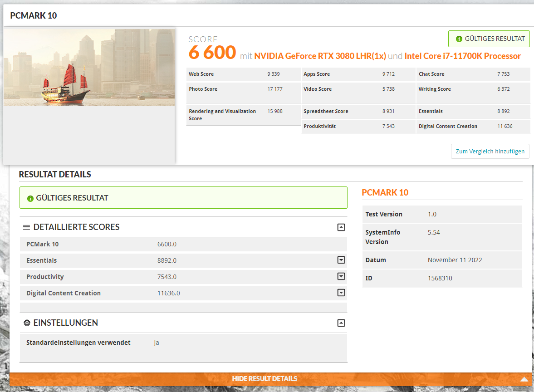The height and width of the screenshot is (392, 534).
Task: Click the Produktivität value 7 543
Action: (388, 126)
